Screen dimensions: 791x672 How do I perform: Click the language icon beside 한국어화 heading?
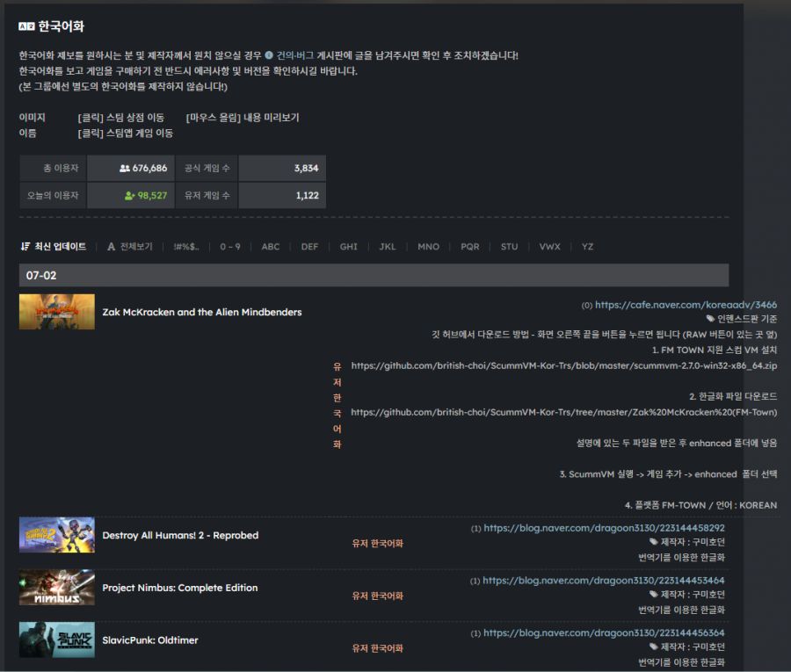26,26
